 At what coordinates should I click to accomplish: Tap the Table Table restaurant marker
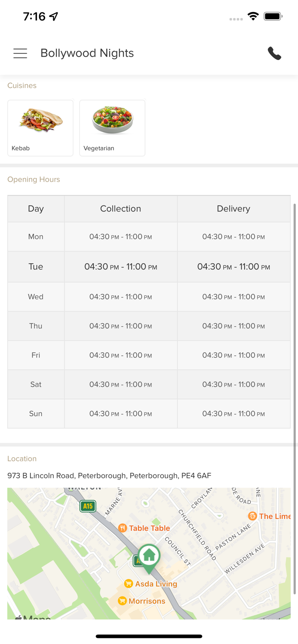[x=123, y=528]
